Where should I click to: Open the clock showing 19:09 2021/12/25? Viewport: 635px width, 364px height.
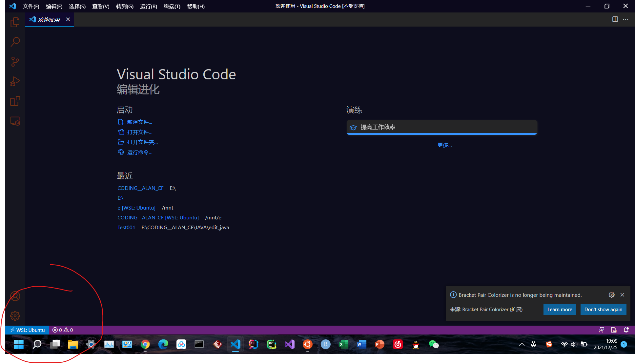605,344
